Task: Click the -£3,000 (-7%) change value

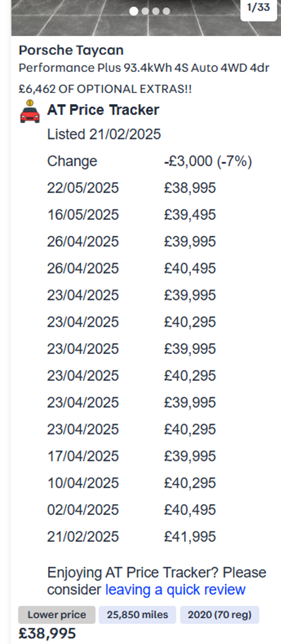Action: [208, 161]
